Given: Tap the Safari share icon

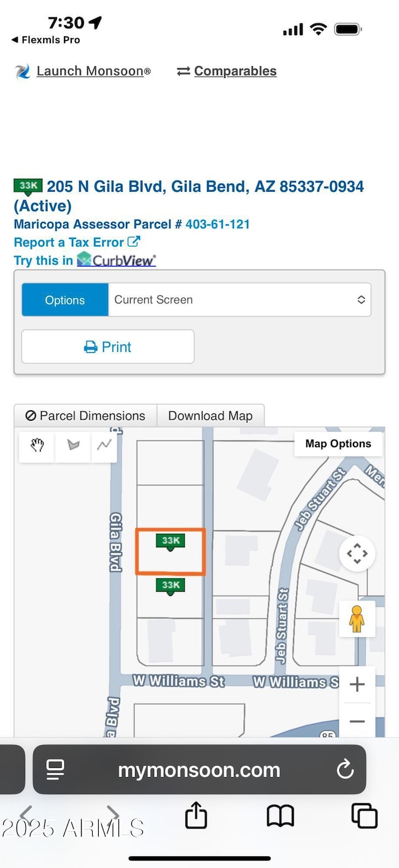Looking at the screenshot, I should 196,816.
